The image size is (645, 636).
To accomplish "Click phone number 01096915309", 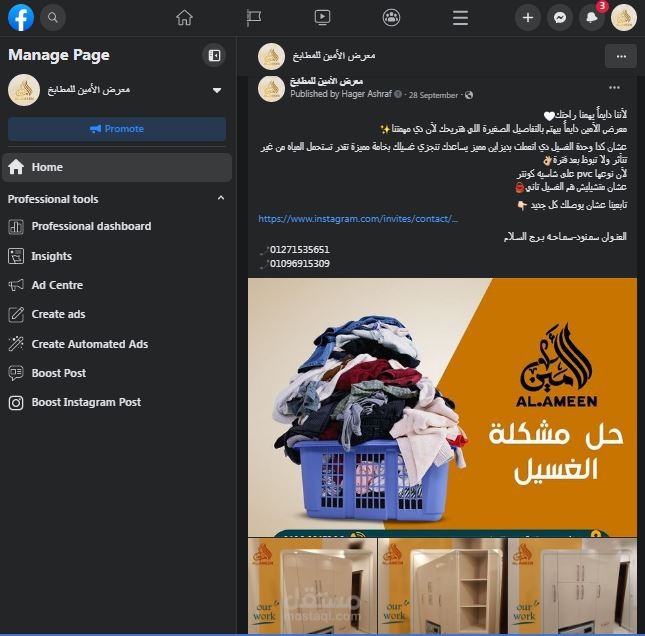I will coord(299,264).
